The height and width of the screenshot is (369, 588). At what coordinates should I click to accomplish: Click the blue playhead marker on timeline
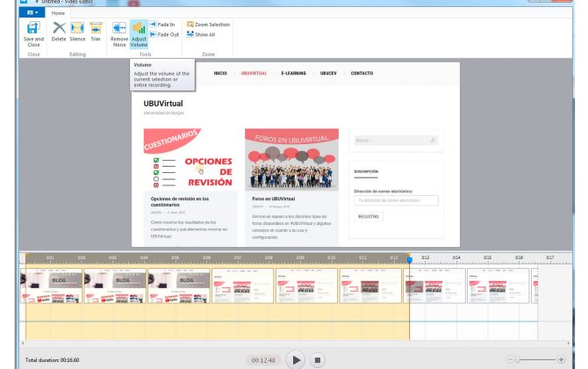tap(410, 259)
